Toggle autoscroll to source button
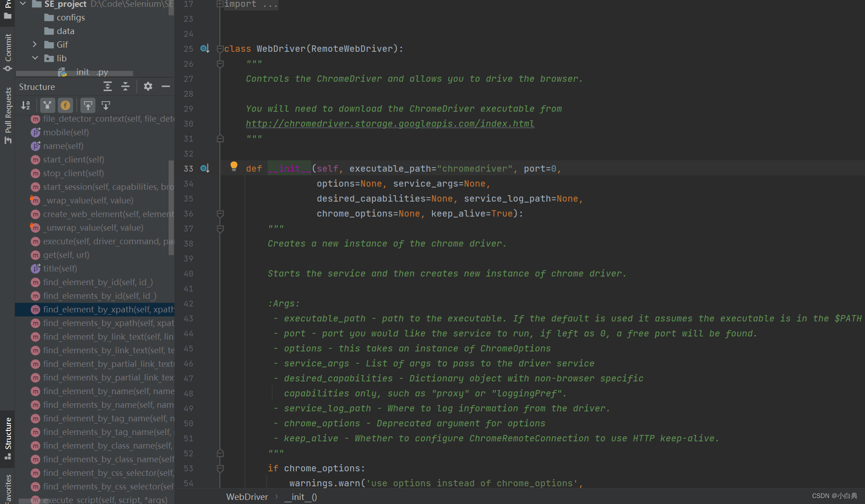Viewport: 865px width, 504px height. (x=88, y=105)
